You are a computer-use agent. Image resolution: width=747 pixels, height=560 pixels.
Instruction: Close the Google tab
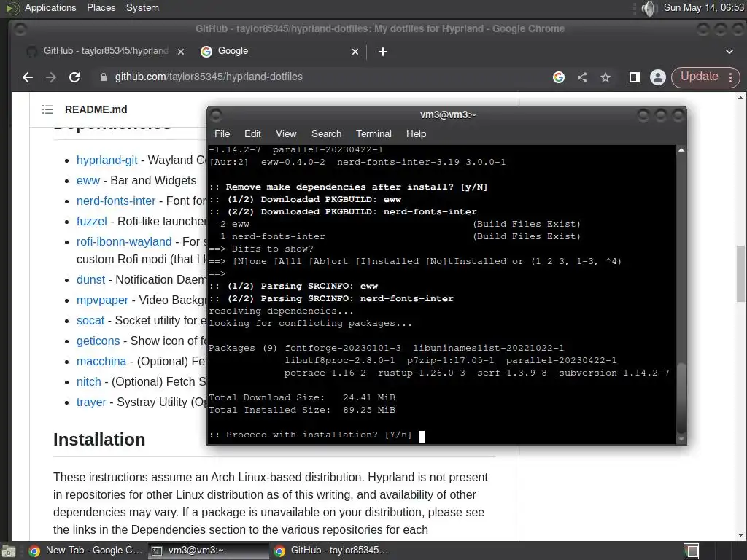[x=355, y=52]
